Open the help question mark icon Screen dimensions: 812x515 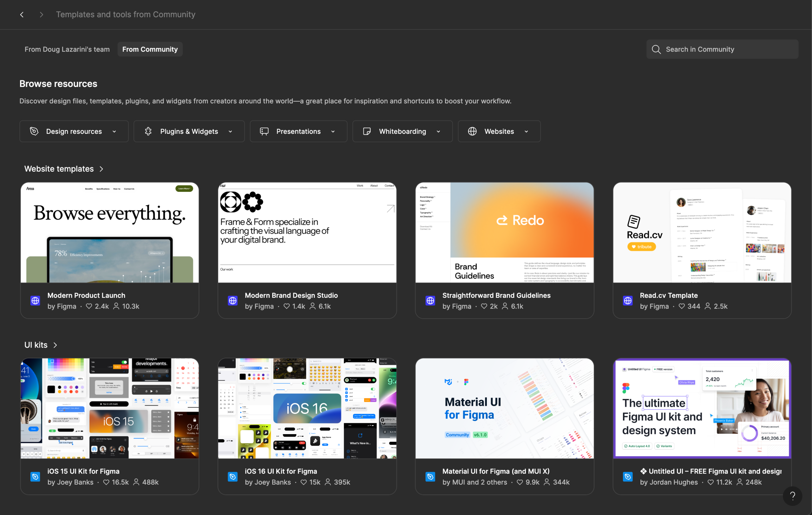coord(792,496)
